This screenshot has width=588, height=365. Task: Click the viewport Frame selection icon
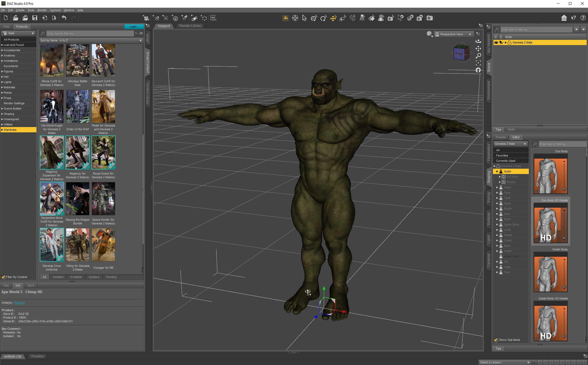click(x=478, y=63)
